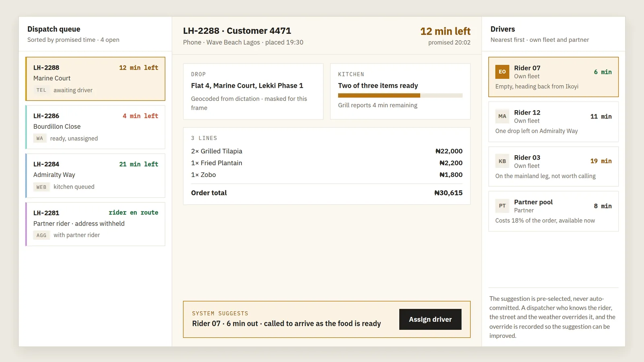Viewport: 644px width, 362px height.
Task: Click the 'LH-2288 · Customer 4471' title
Action: pos(237,31)
